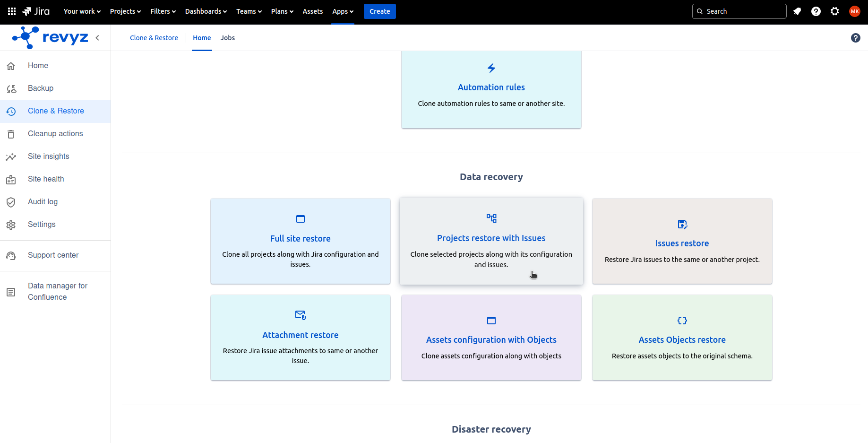Open the Assets Objects restore card

tap(682, 338)
